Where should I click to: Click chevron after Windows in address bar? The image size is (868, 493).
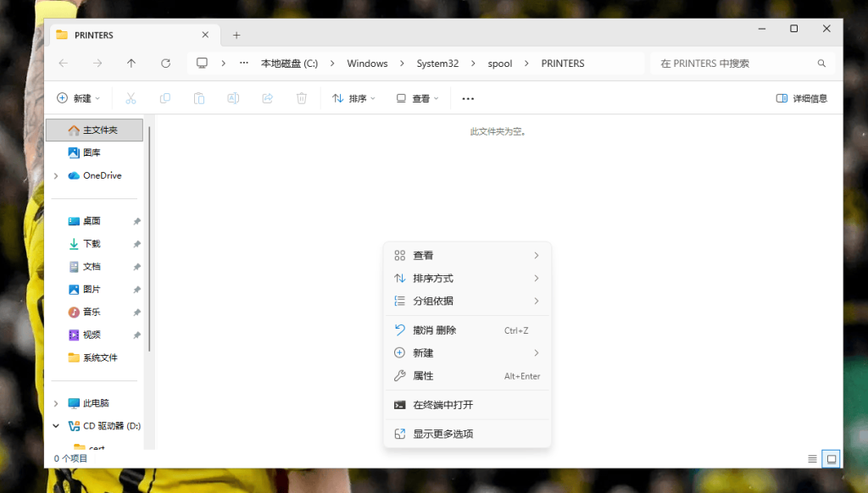402,64
